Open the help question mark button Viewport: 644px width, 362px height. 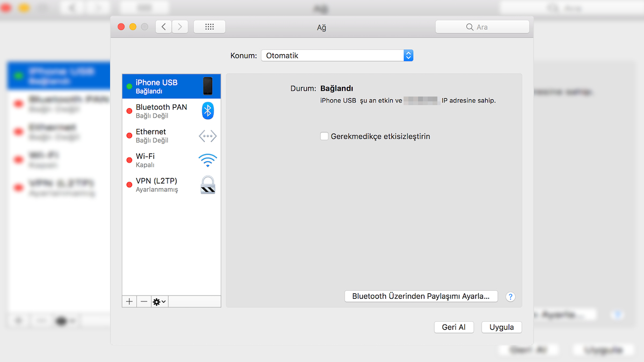(x=510, y=297)
